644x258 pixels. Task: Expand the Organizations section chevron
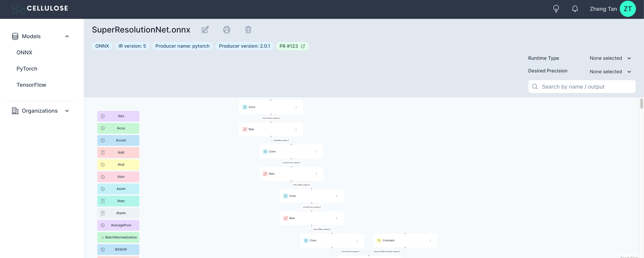point(67,111)
